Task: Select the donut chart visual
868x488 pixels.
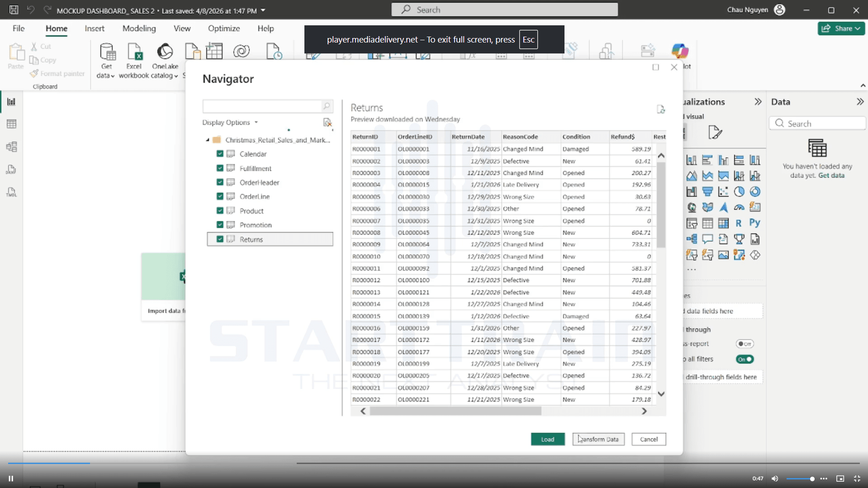Action: pyautogui.click(x=754, y=192)
